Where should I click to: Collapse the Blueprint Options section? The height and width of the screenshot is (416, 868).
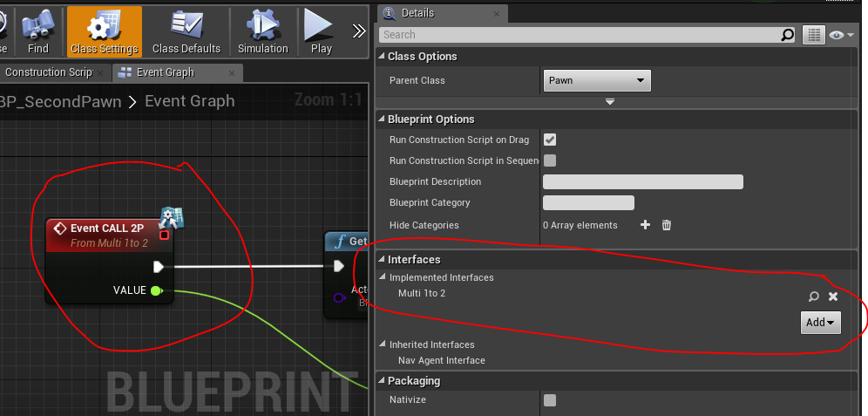[x=382, y=119]
